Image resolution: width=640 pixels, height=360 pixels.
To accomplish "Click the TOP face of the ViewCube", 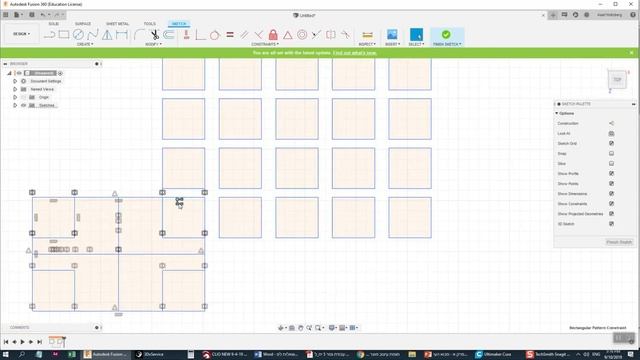I will pos(617,80).
